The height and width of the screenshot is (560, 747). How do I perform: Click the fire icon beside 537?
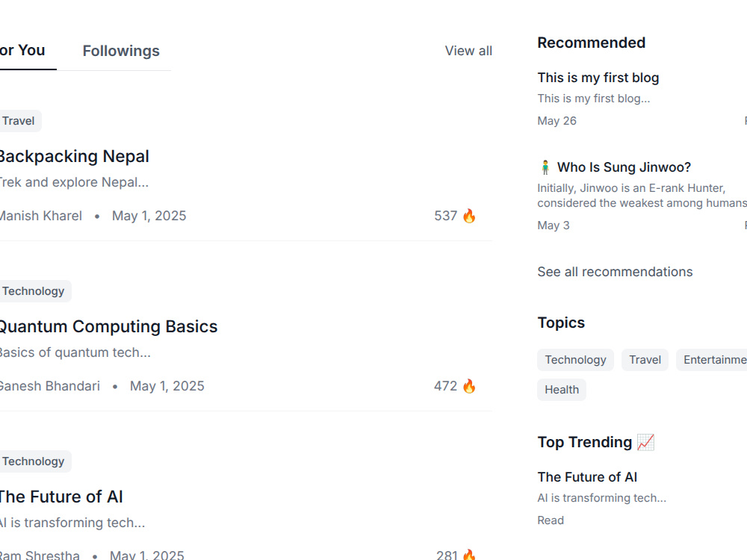point(469,216)
